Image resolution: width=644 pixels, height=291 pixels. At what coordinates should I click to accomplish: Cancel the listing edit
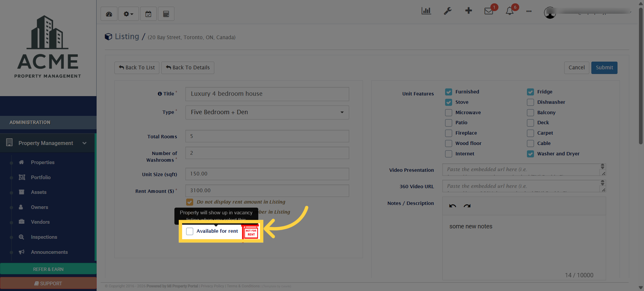click(x=577, y=68)
